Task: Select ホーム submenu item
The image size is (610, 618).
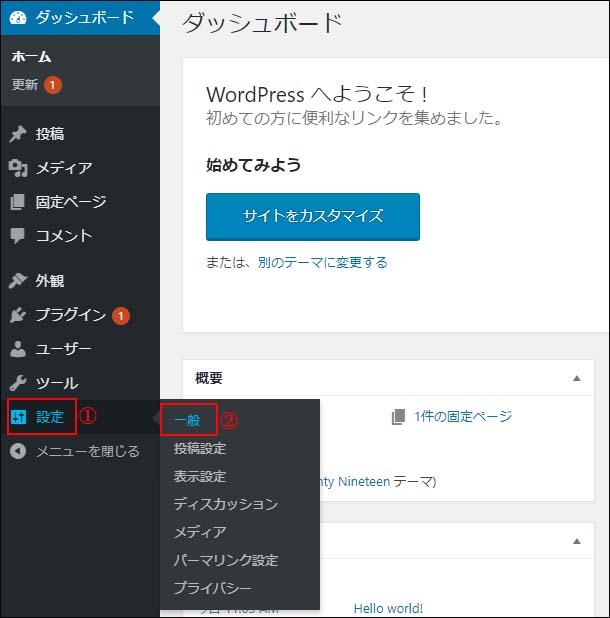Action: coord(32,57)
